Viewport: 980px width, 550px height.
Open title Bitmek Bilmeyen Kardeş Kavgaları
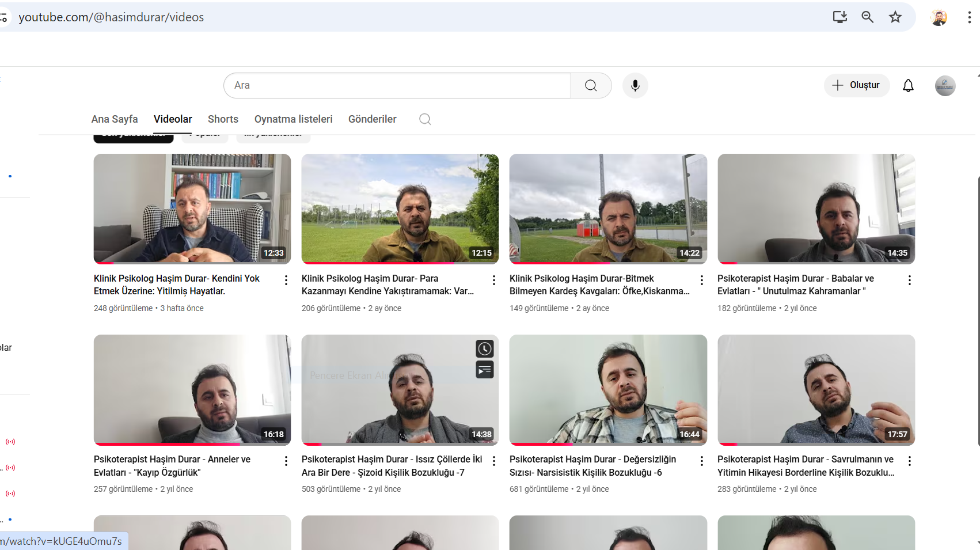pyautogui.click(x=599, y=285)
